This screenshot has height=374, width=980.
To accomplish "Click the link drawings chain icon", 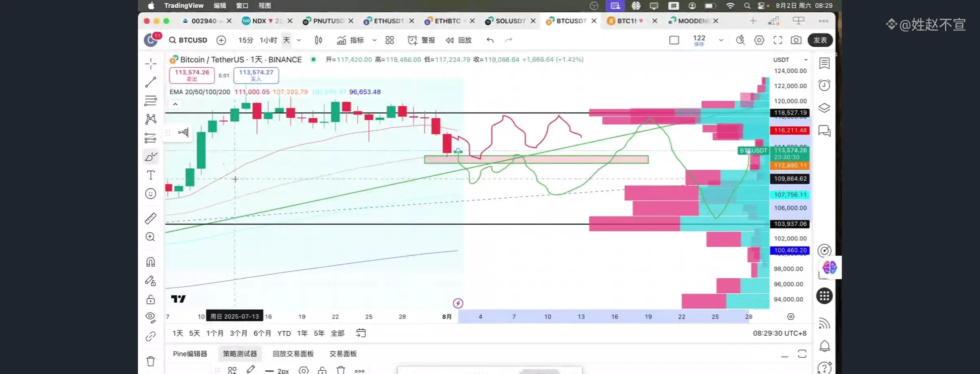I will [151, 337].
